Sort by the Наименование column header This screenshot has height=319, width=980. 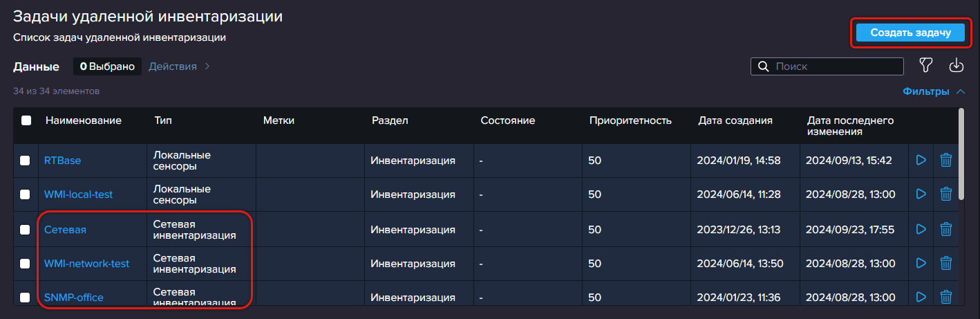84,120
